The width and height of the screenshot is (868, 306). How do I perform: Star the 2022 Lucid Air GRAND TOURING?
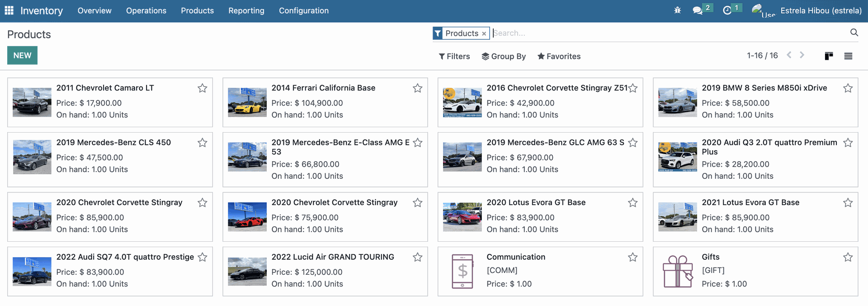click(418, 257)
